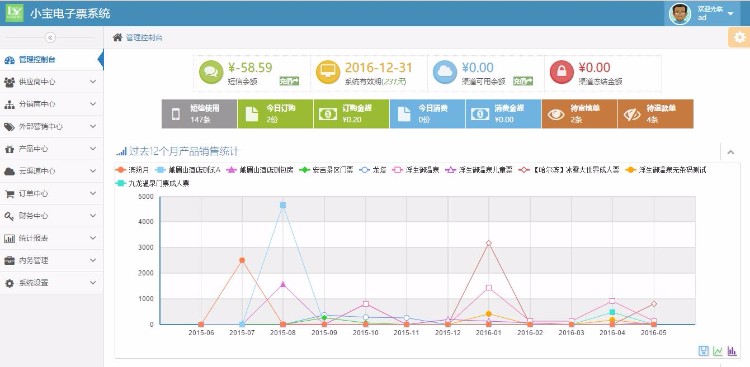Switch chart to line view icon
The height and width of the screenshot is (367, 750).
[x=717, y=351]
